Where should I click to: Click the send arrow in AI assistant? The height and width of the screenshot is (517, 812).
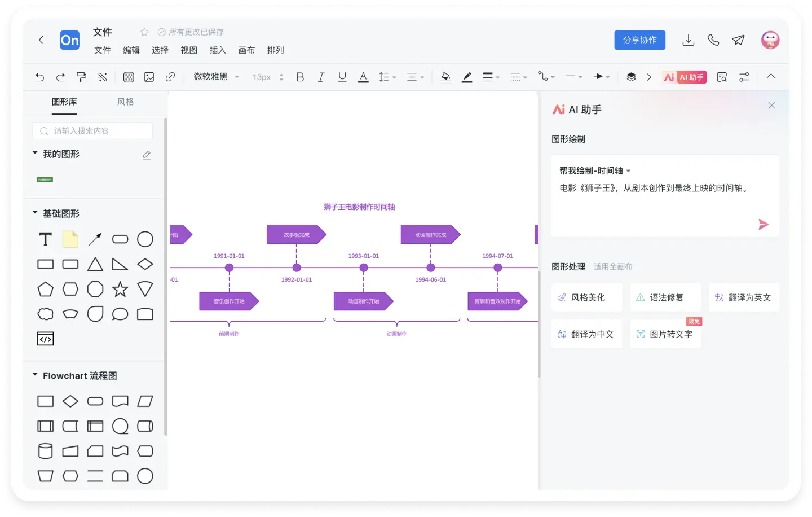[764, 225]
